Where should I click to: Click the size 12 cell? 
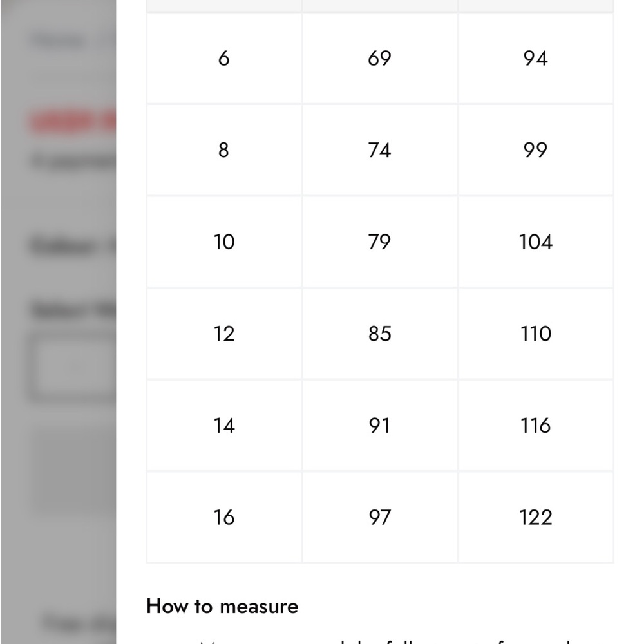224,334
